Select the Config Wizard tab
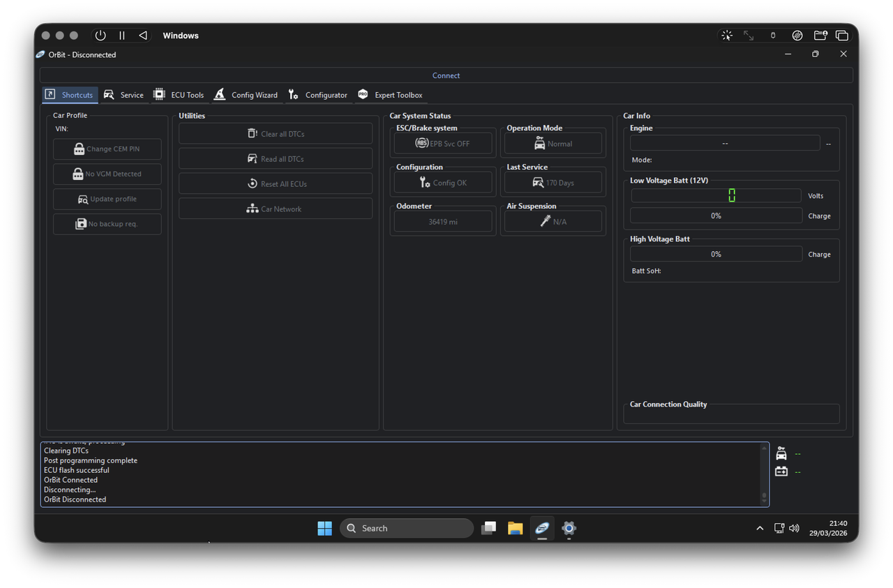893x588 pixels. click(246, 95)
